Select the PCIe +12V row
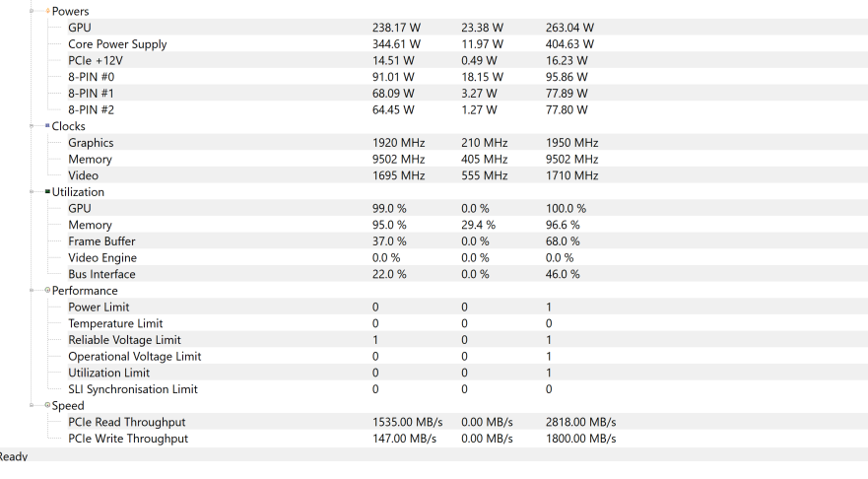Screen dimensions: 868x479 point(96,61)
